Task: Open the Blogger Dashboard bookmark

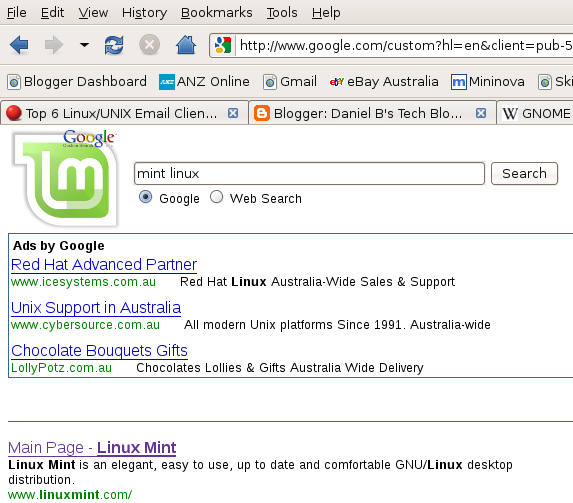Action: [x=77, y=82]
